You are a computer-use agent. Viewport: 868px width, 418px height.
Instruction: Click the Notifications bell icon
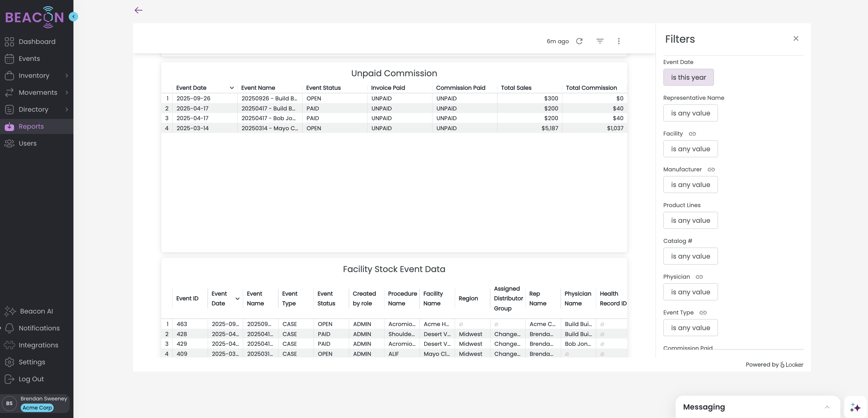coord(9,328)
